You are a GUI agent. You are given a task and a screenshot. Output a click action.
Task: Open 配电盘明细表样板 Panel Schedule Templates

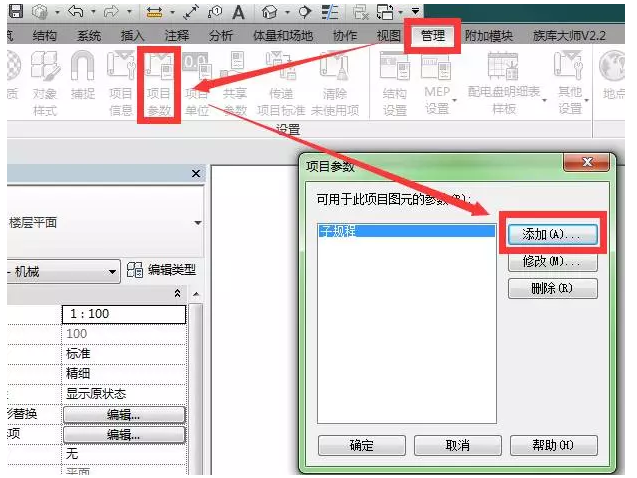pos(504,83)
